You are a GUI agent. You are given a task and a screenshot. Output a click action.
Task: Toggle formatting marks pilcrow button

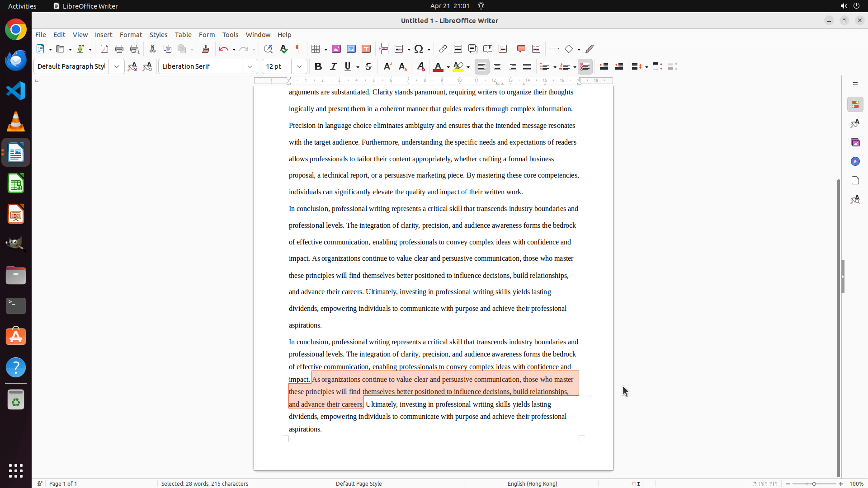tap(298, 49)
